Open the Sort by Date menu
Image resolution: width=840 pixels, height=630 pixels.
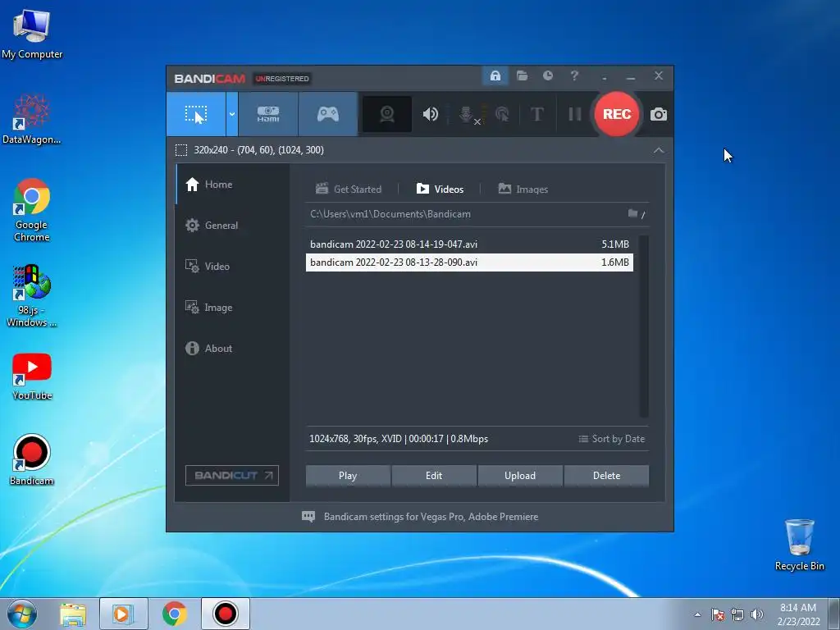[611, 439]
